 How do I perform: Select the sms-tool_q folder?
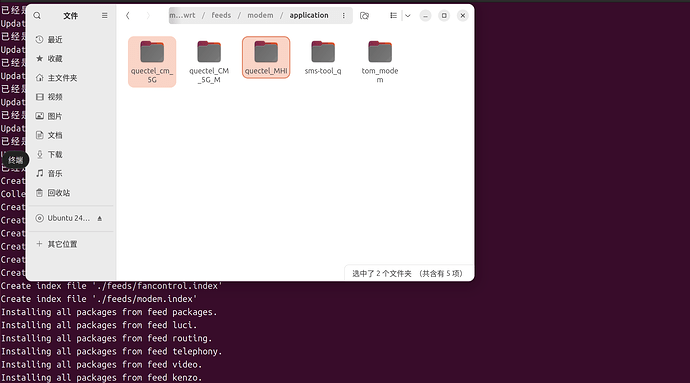323,57
